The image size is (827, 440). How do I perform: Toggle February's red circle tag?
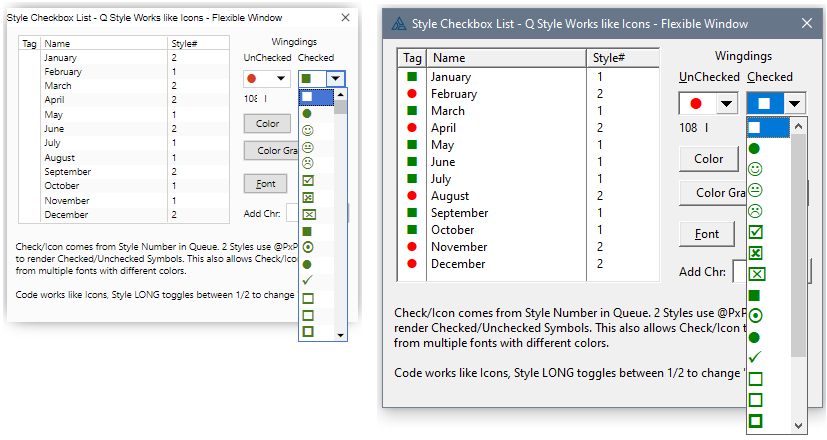[x=411, y=94]
